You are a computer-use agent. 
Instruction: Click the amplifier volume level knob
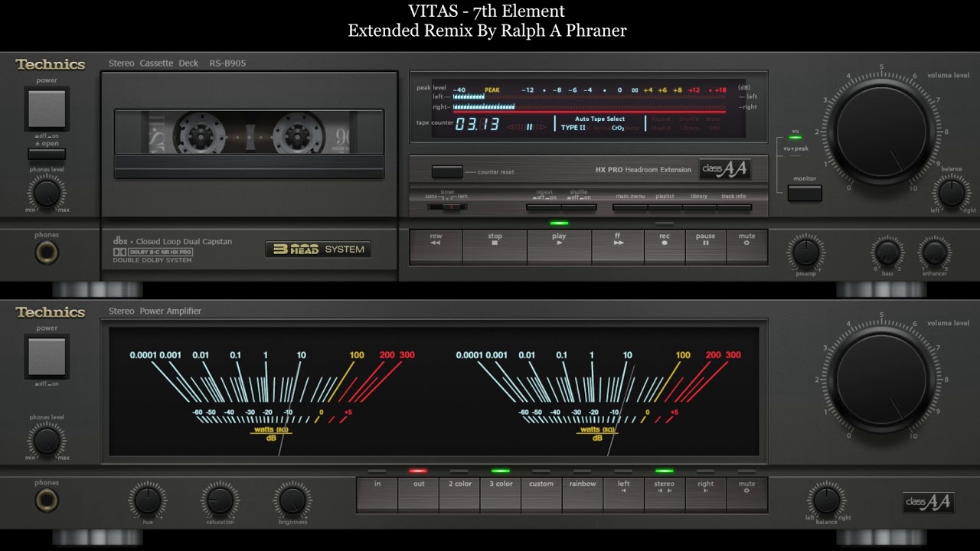(882, 378)
